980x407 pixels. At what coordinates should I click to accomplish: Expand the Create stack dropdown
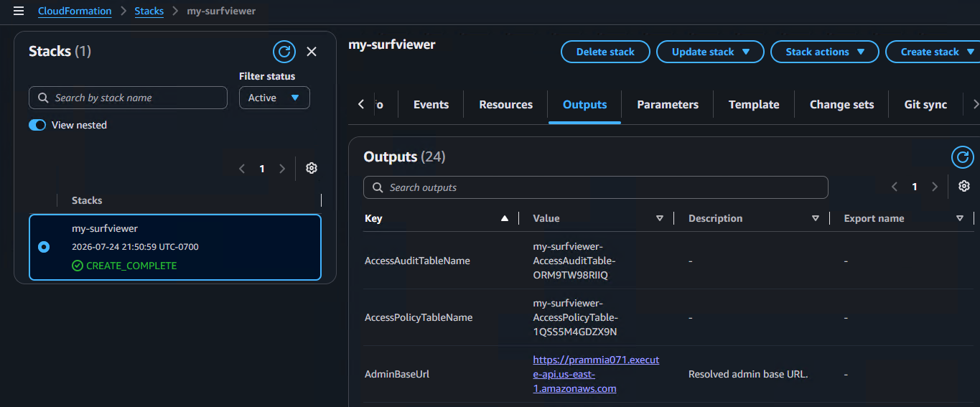(933, 52)
